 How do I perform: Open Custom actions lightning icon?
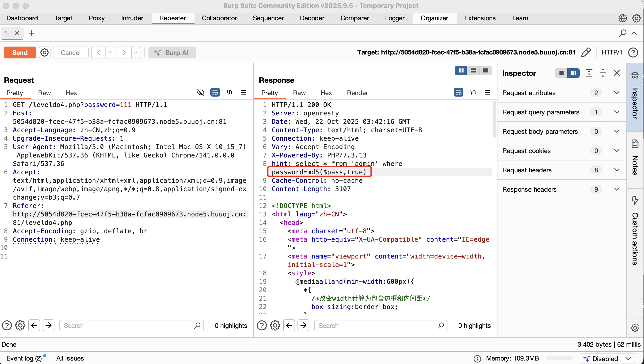pyautogui.click(x=635, y=200)
